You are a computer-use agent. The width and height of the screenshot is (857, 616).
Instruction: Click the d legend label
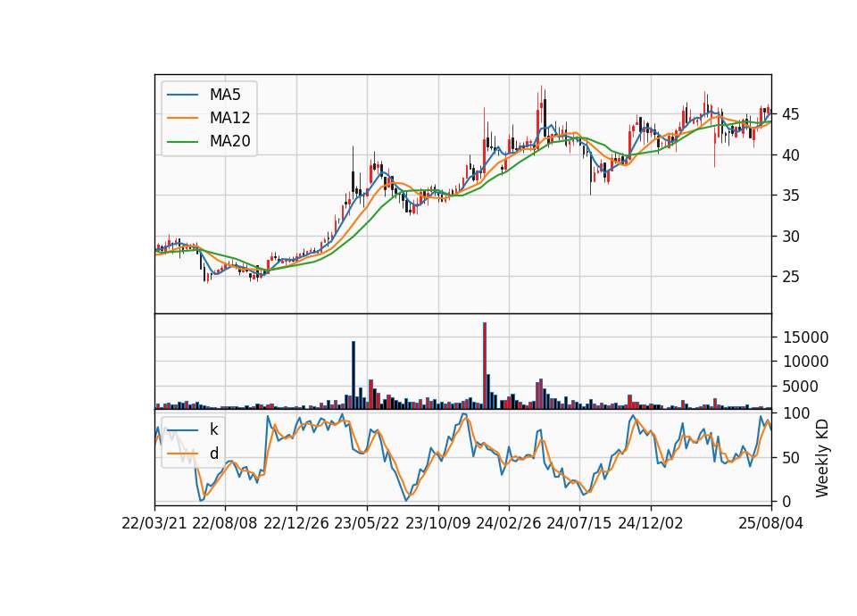tap(213, 454)
